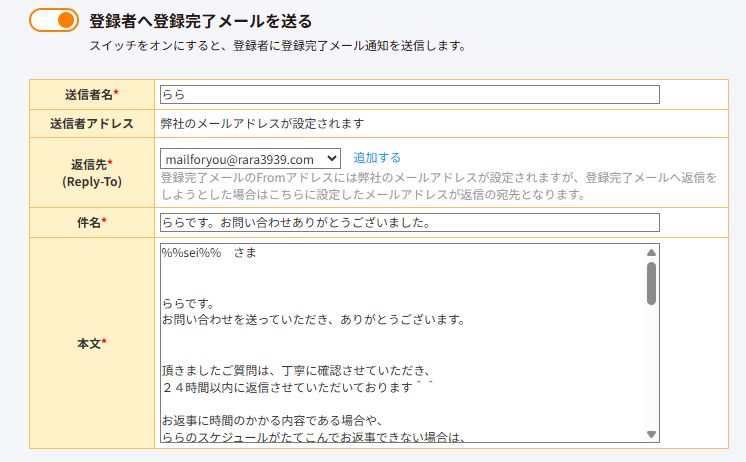The height and width of the screenshot is (462, 746).
Task: Click the 返信先 (Reply-To) label
Action: pyautogui.click(x=92, y=173)
